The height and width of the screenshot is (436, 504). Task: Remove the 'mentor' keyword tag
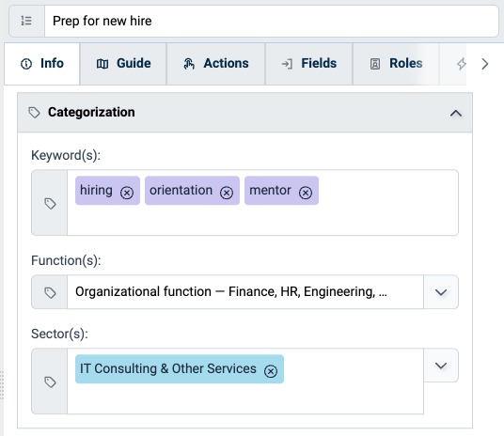click(x=306, y=193)
